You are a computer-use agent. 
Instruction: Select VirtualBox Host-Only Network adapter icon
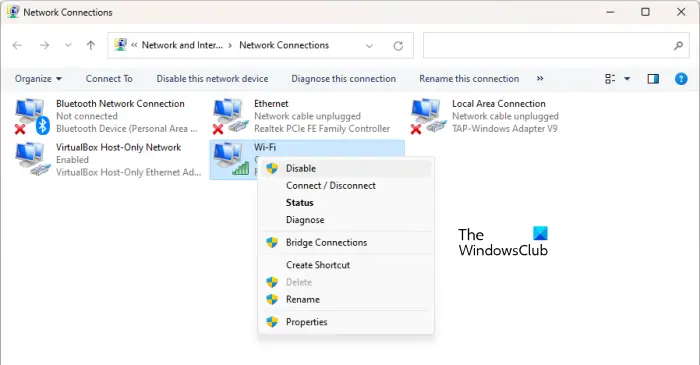click(32, 159)
